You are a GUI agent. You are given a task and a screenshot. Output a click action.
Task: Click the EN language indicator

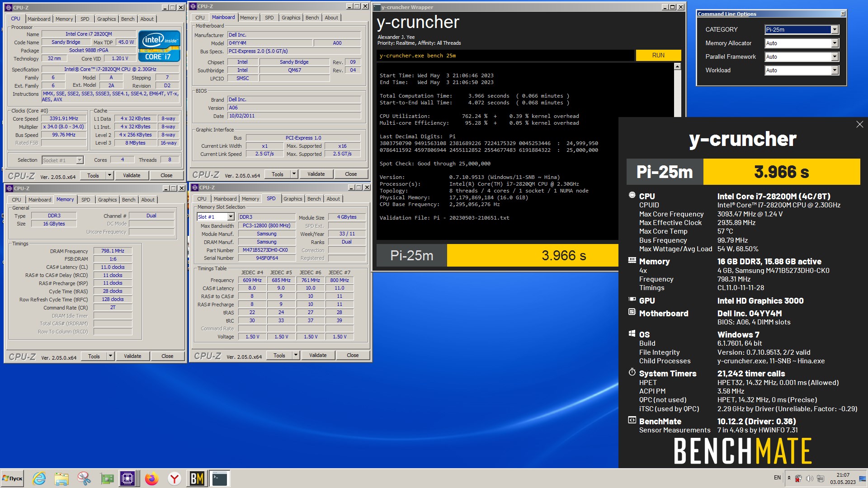point(777,478)
